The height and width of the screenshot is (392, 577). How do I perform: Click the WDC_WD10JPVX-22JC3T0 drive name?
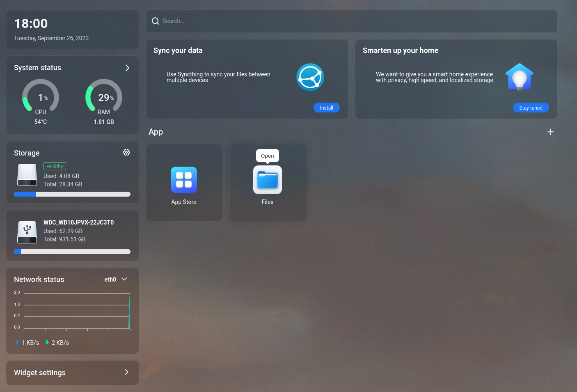pyautogui.click(x=79, y=222)
